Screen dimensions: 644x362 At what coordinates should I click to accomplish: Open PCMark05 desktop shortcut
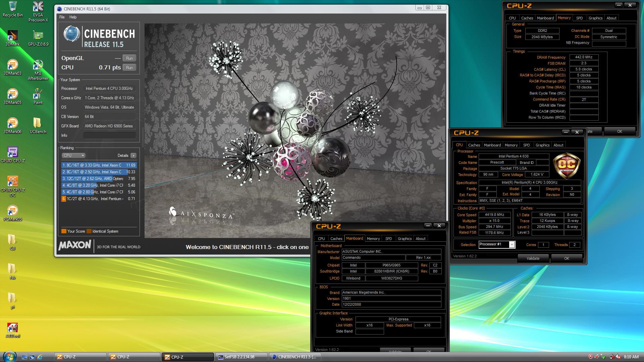[12, 213]
